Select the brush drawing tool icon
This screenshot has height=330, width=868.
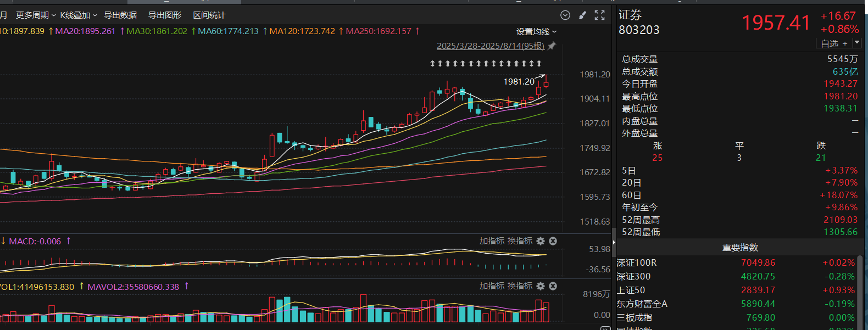point(582,15)
